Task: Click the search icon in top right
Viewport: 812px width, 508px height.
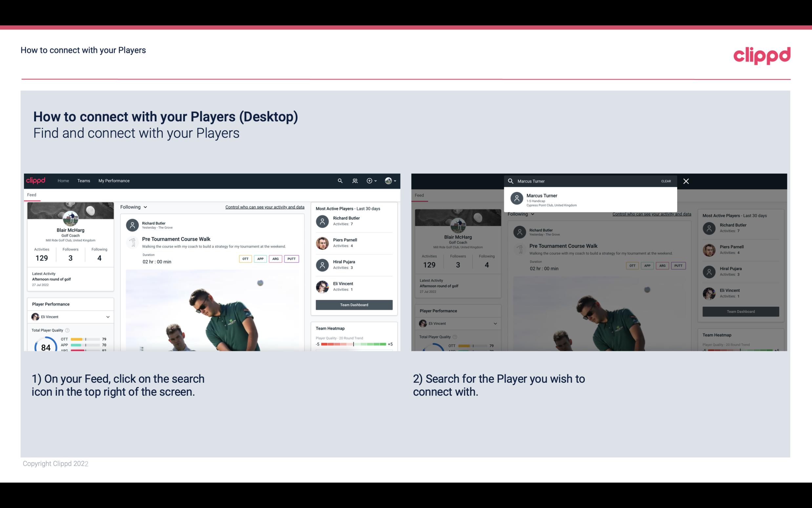Action: coord(339,181)
